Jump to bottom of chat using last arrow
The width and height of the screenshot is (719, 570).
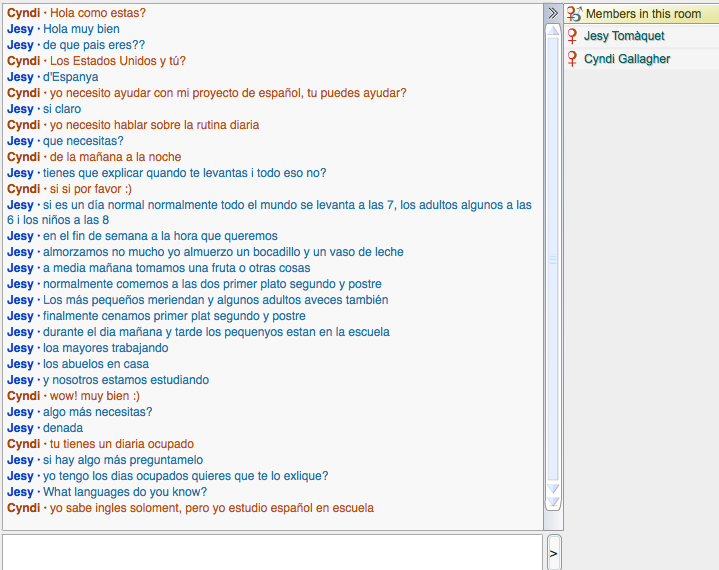(x=552, y=502)
